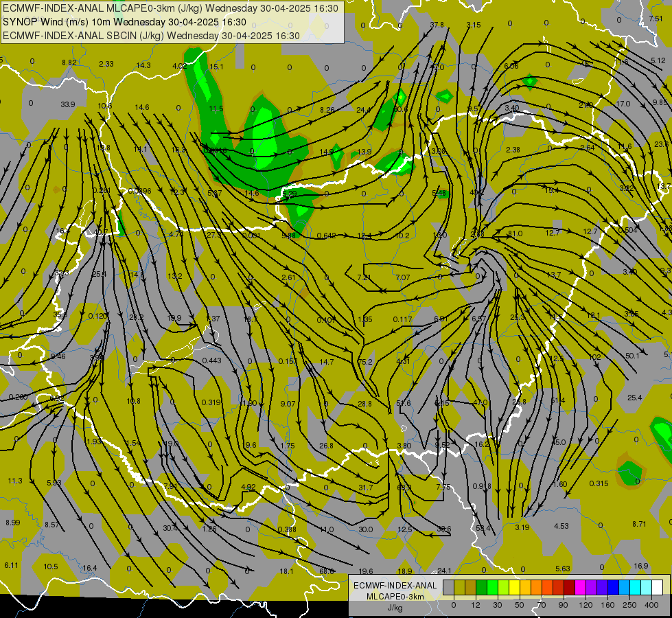The height and width of the screenshot is (618, 672).
Task: Select the 3.15 value near top edge
Action: click(474, 25)
